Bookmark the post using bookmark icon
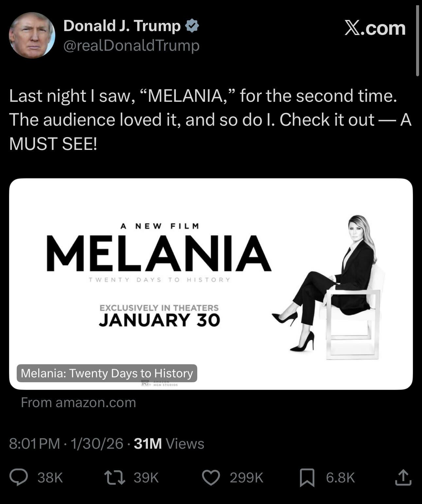This screenshot has height=504, width=422. (x=307, y=477)
